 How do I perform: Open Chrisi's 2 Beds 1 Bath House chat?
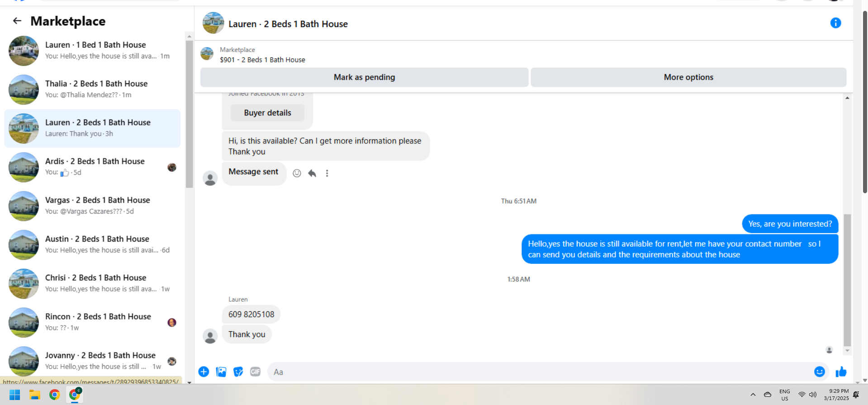click(x=93, y=284)
